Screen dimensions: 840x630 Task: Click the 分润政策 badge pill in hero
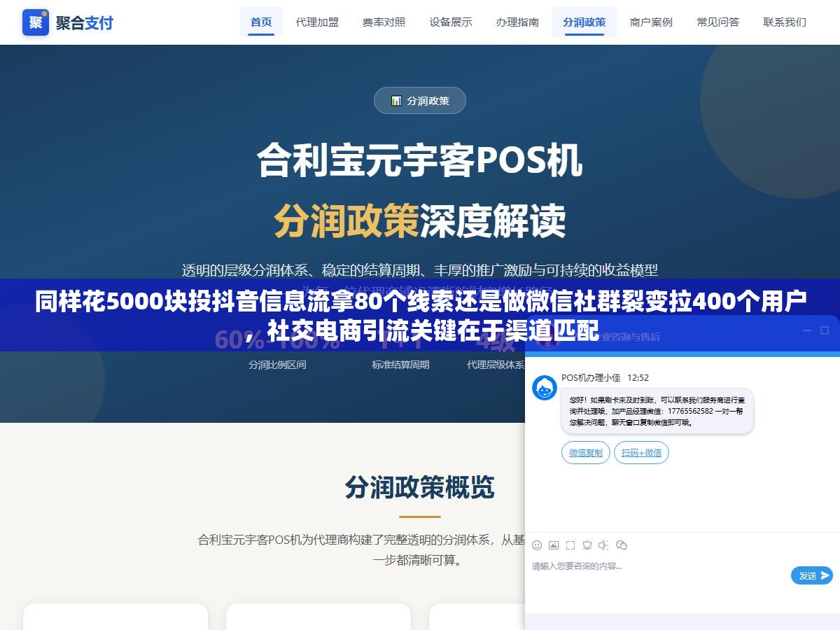420,101
